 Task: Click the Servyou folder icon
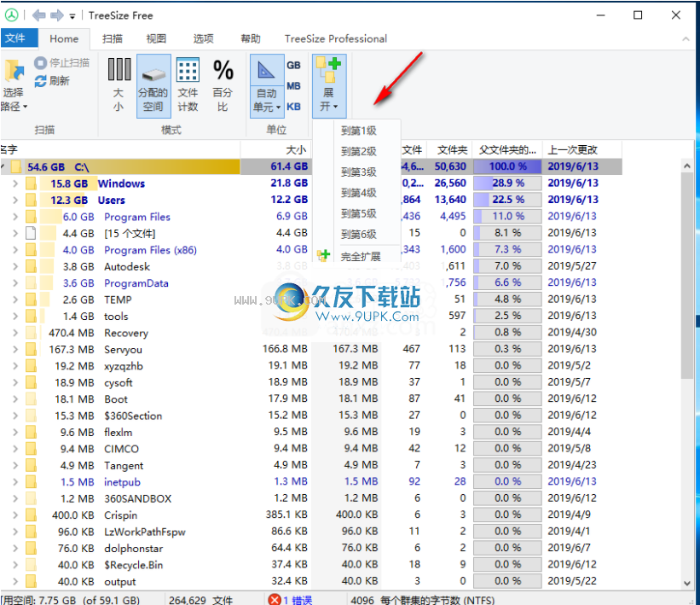pyautogui.click(x=31, y=349)
